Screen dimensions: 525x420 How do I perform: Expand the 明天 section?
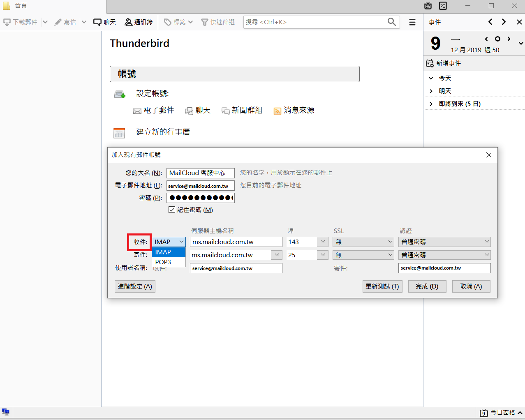(x=431, y=91)
